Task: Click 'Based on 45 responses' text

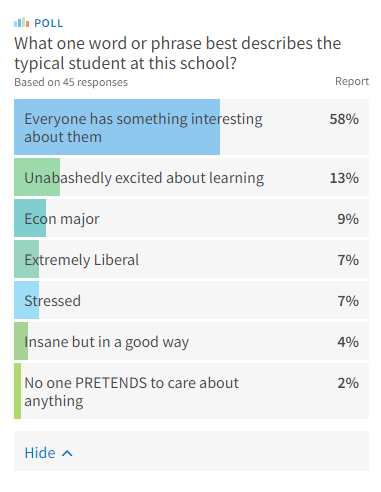Action: click(71, 82)
